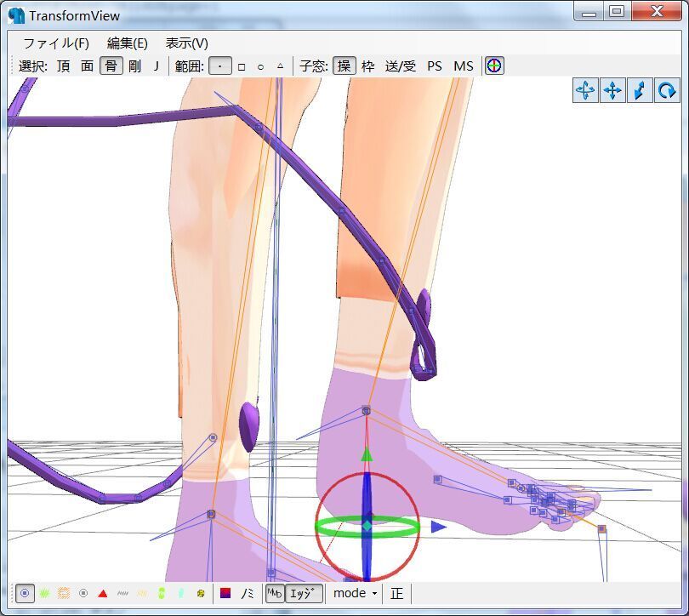Open the 表示(V) menu
The height and width of the screenshot is (616, 689).
pyautogui.click(x=186, y=43)
